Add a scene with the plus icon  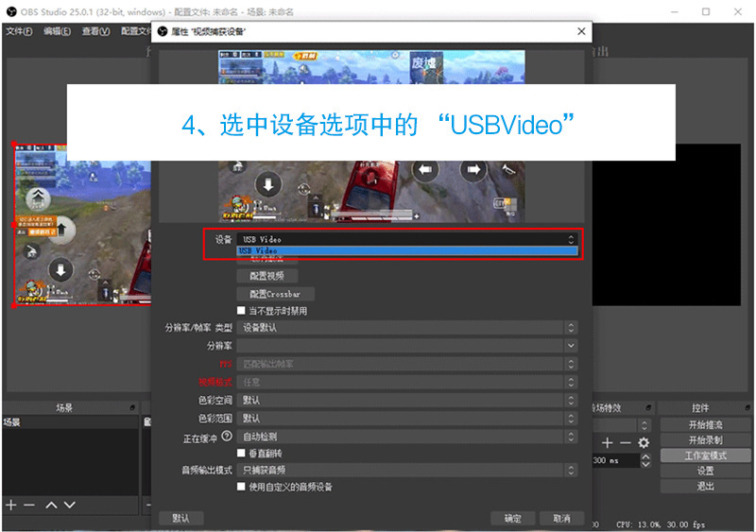tap(11, 505)
